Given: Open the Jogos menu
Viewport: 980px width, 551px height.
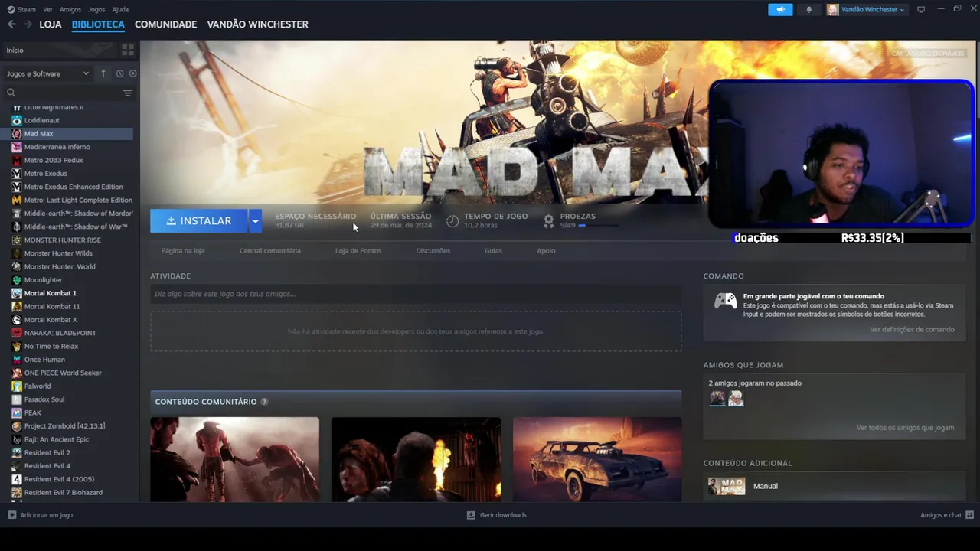Looking at the screenshot, I should (96, 10).
